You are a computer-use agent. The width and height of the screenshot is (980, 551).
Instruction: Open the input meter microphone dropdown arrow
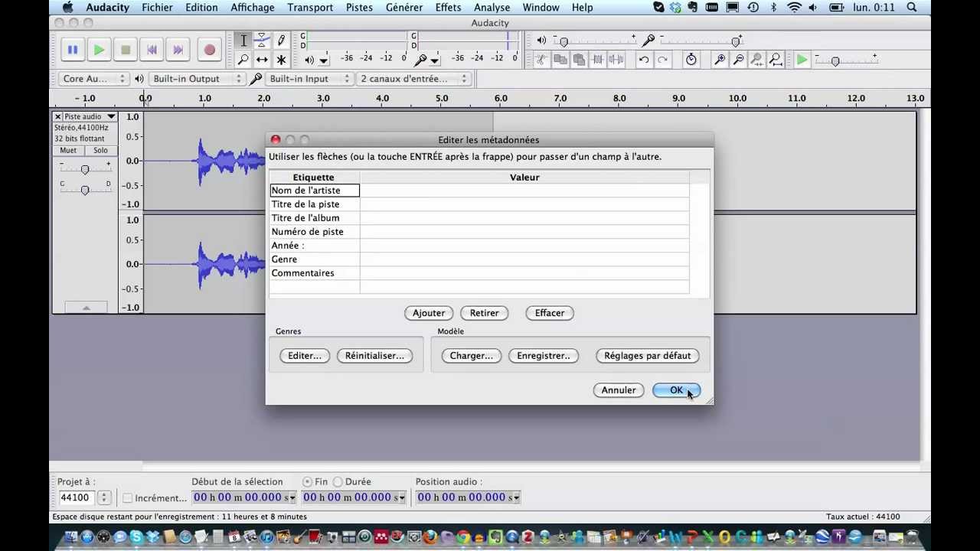tap(435, 60)
